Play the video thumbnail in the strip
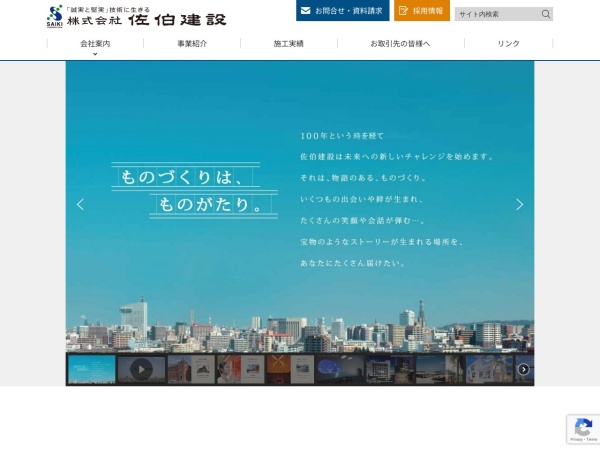The width and height of the screenshot is (600, 450). 141,369
